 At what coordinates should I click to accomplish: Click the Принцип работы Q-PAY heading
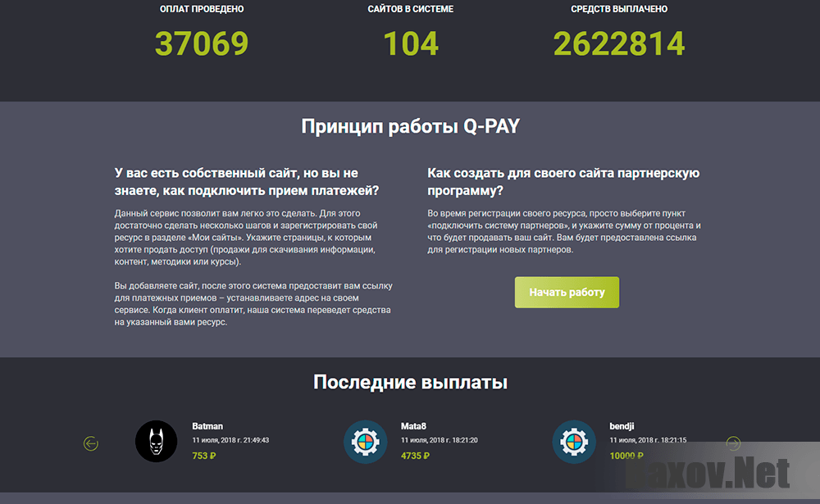(410, 125)
